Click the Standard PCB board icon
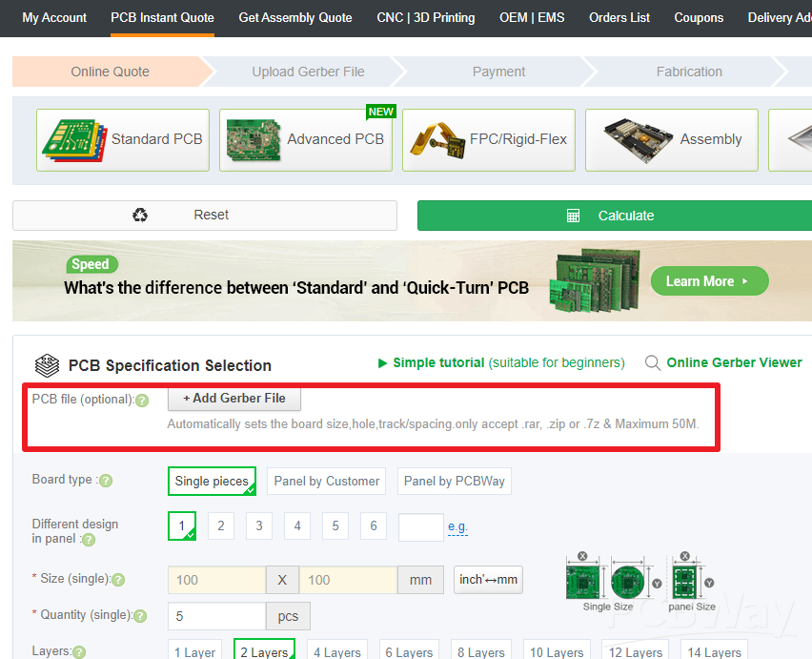This screenshot has height=659, width=812. [74, 140]
